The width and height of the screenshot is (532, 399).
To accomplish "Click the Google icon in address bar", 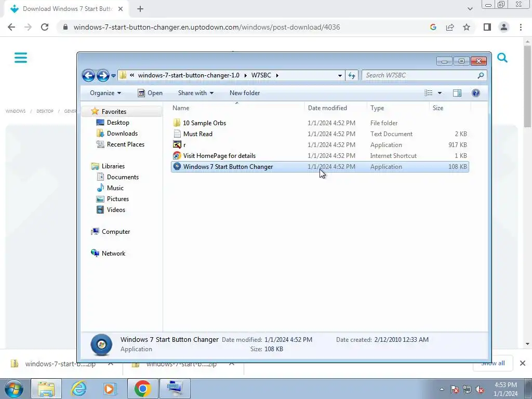I will [433, 27].
